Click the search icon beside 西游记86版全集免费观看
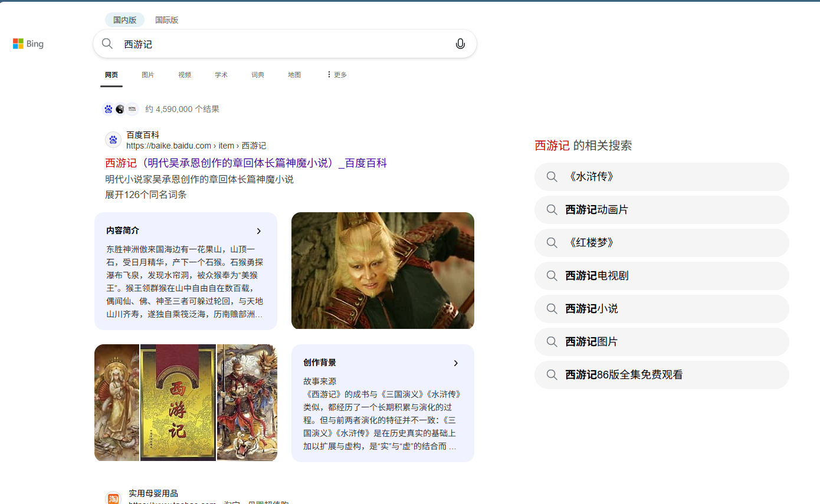 (x=552, y=375)
